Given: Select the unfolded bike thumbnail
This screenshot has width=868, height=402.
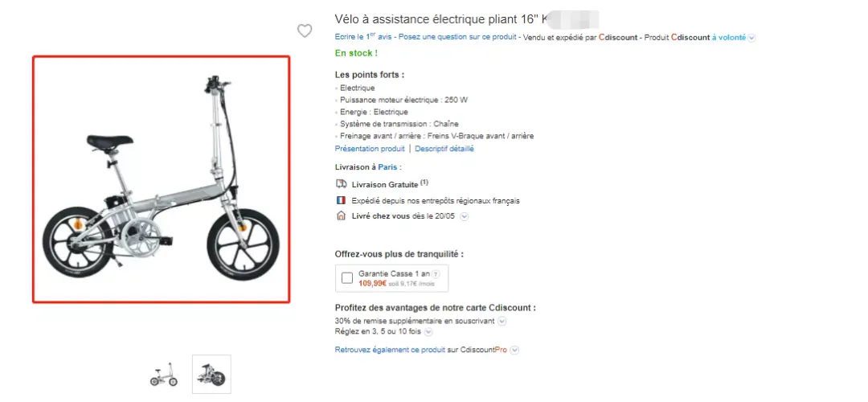Looking at the screenshot, I should tap(164, 375).
